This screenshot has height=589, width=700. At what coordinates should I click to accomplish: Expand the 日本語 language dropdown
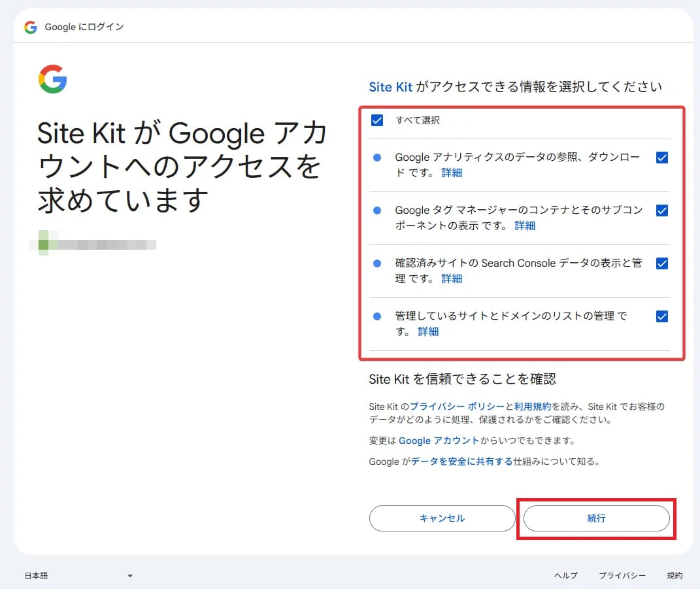pyautogui.click(x=78, y=576)
